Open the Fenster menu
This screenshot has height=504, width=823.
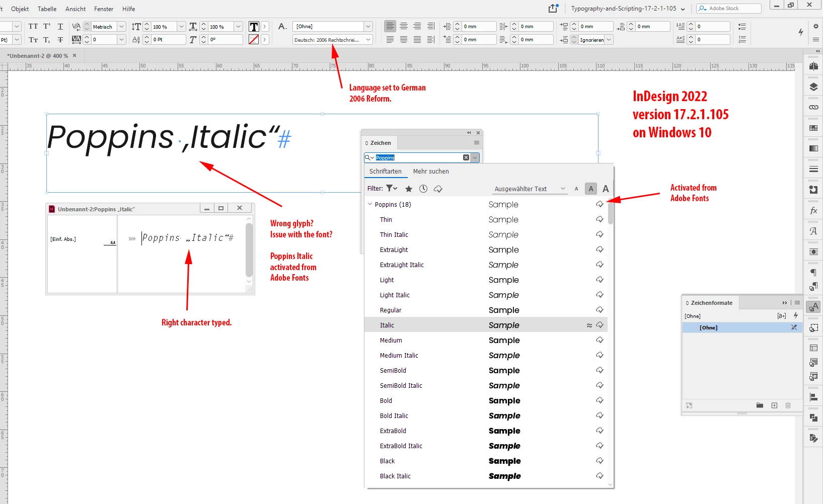click(104, 9)
